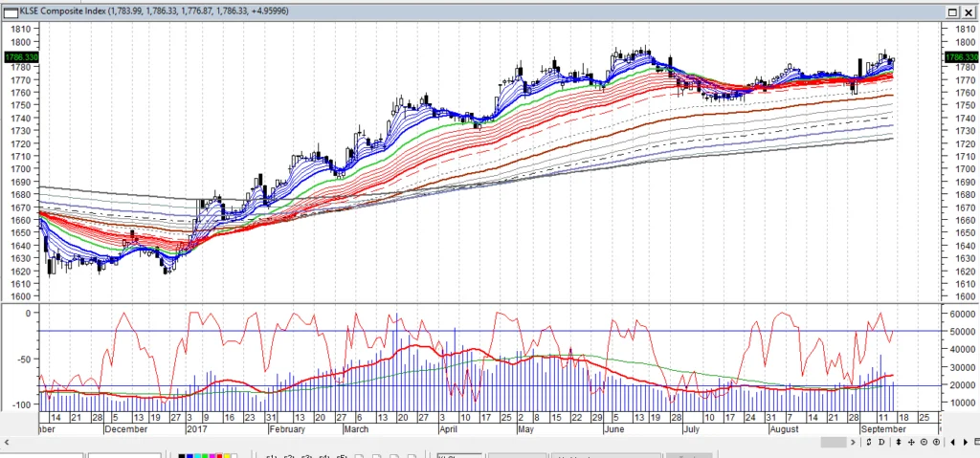Click the April month label
This screenshot has width=980, height=458.
tap(448, 429)
